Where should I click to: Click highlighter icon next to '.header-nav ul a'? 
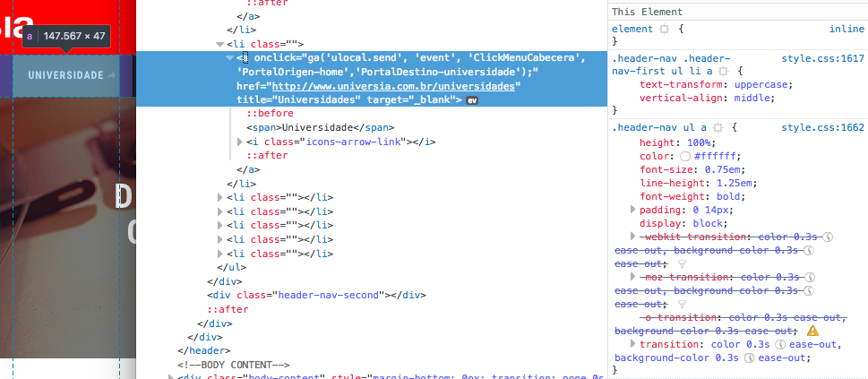coord(718,128)
